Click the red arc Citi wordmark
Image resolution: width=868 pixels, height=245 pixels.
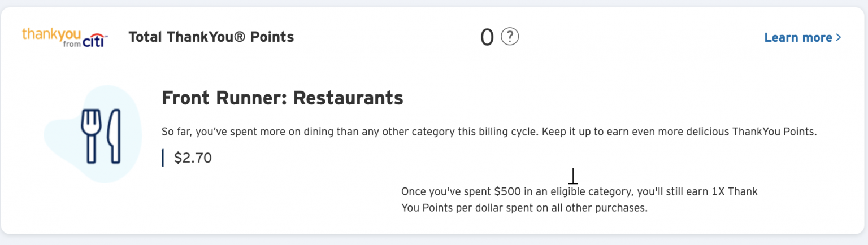click(x=93, y=42)
